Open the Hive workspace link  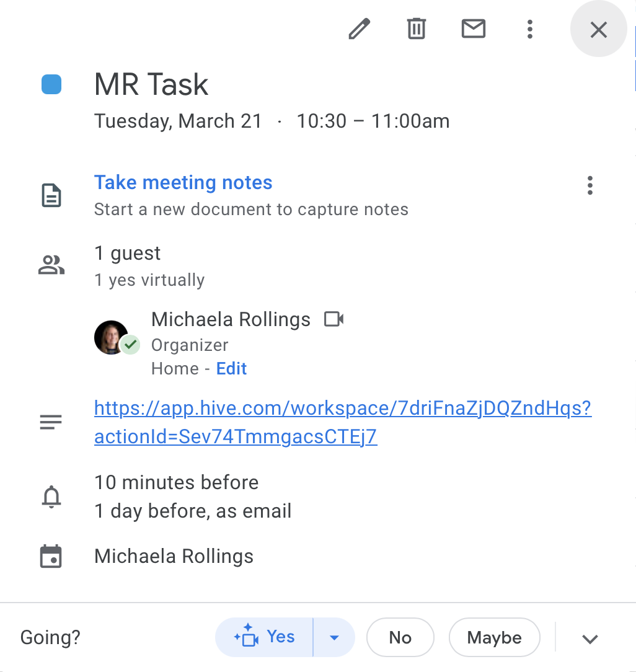click(343, 408)
